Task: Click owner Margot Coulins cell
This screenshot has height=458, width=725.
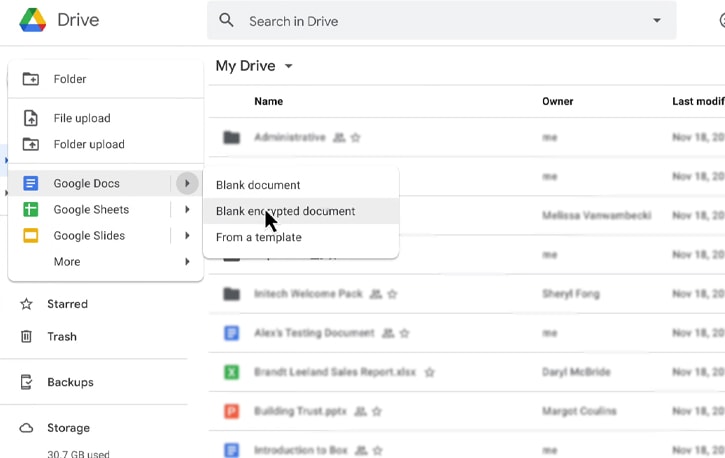Action: point(579,411)
